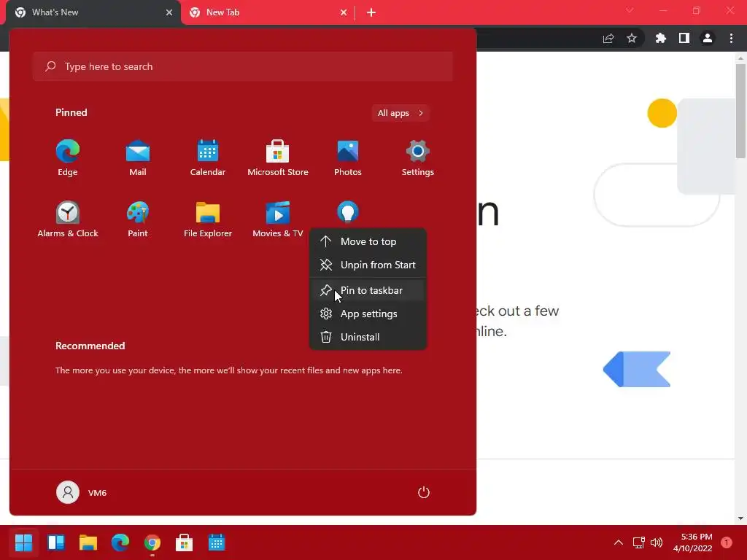
Task: Open Microsoft Store from pinned apps
Action: pyautogui.click(x=278, y=158)
